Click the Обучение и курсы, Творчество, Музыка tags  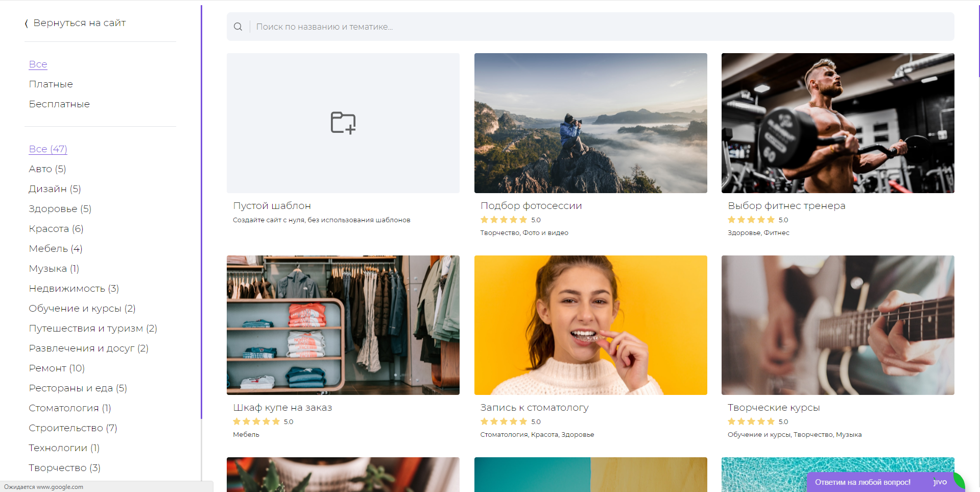(x=795, y=435)
